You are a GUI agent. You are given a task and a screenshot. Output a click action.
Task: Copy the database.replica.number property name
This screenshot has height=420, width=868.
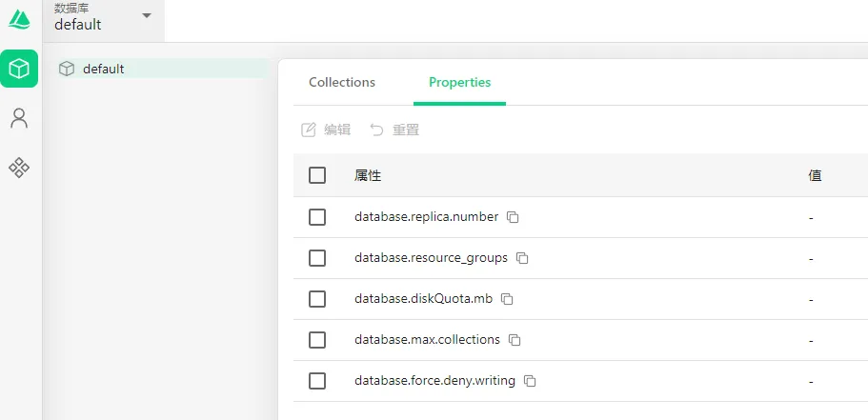514,217
